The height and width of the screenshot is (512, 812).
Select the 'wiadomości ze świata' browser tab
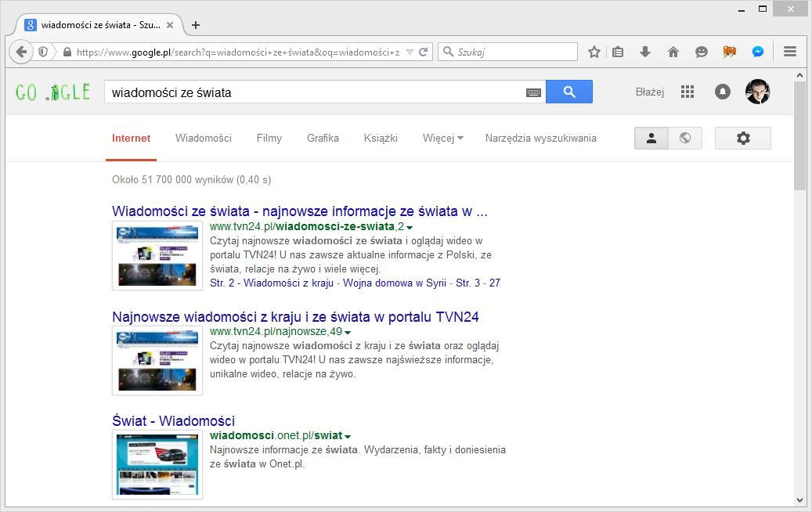coord(99,25)
